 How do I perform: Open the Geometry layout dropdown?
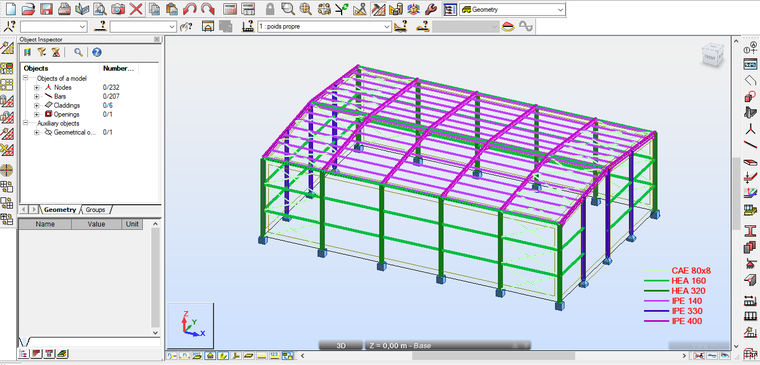tap(512, 9)
